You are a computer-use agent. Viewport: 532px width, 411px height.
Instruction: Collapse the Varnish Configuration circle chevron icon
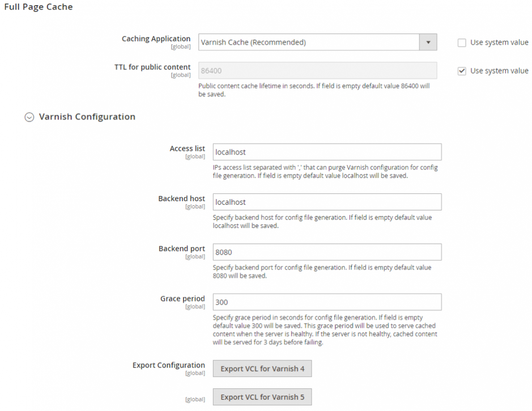pos(29,117)
